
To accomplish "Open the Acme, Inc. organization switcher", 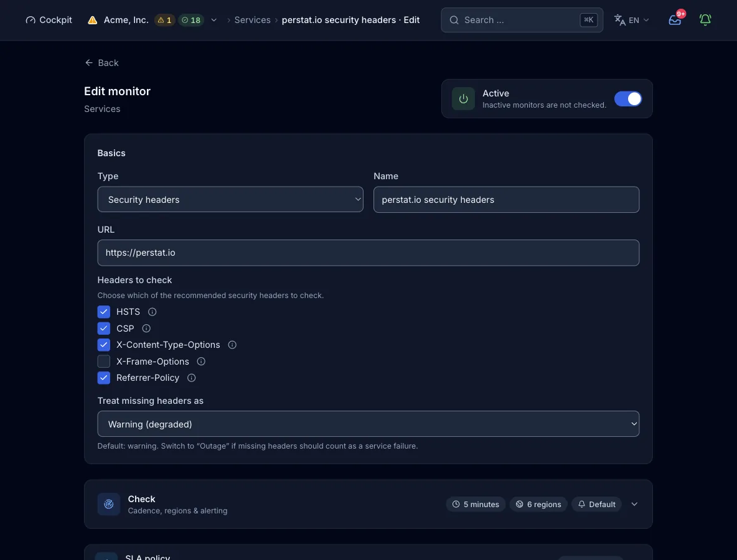I will [x=126, y=20].
